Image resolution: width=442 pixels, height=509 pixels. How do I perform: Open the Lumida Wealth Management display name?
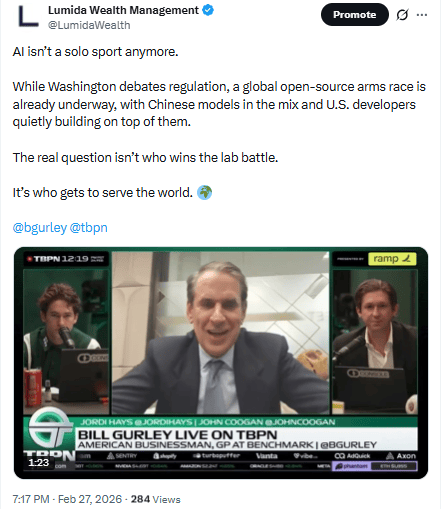pos(123,10)
